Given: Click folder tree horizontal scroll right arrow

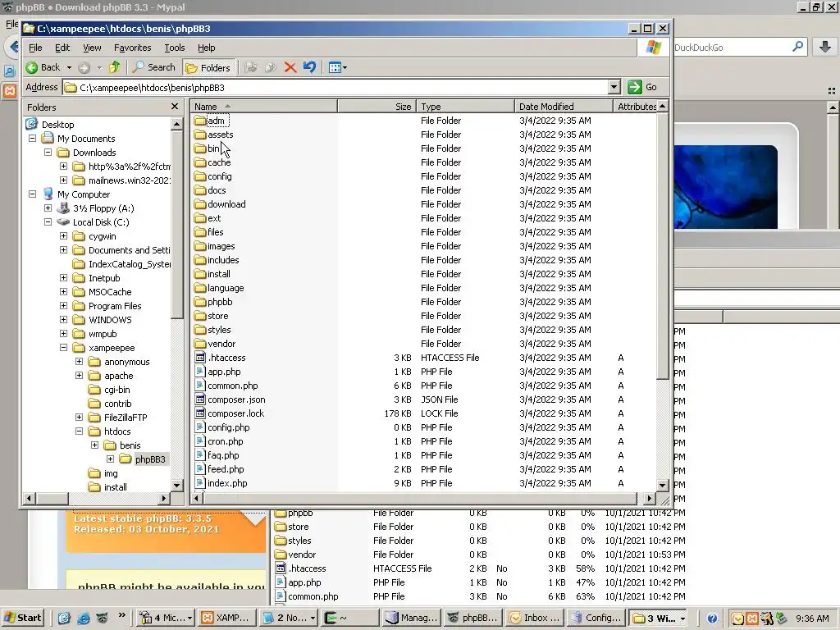Looking at the screenshot, I should (x=164, y=498).
